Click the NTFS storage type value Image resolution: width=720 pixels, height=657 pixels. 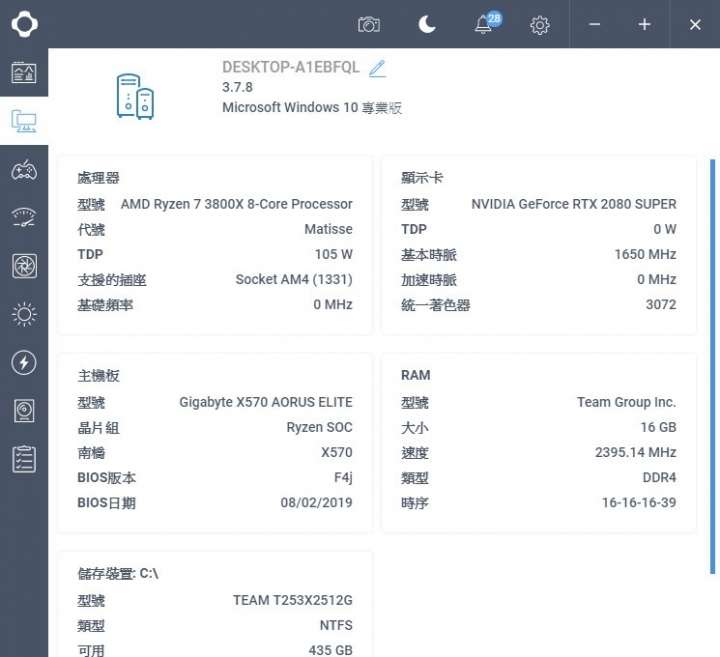(x=336, y=625)
